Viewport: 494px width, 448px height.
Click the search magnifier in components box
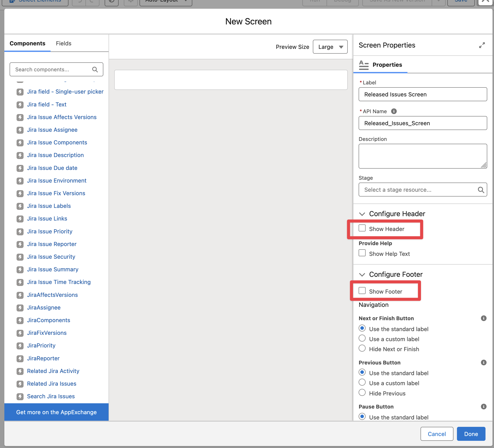(x=95, y=69)
